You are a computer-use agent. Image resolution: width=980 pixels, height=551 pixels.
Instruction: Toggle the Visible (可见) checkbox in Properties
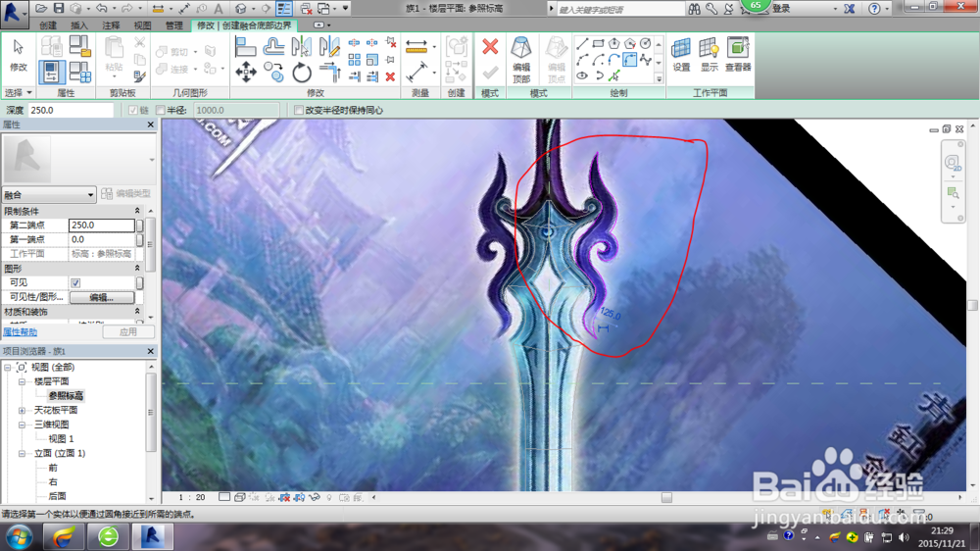75,282
